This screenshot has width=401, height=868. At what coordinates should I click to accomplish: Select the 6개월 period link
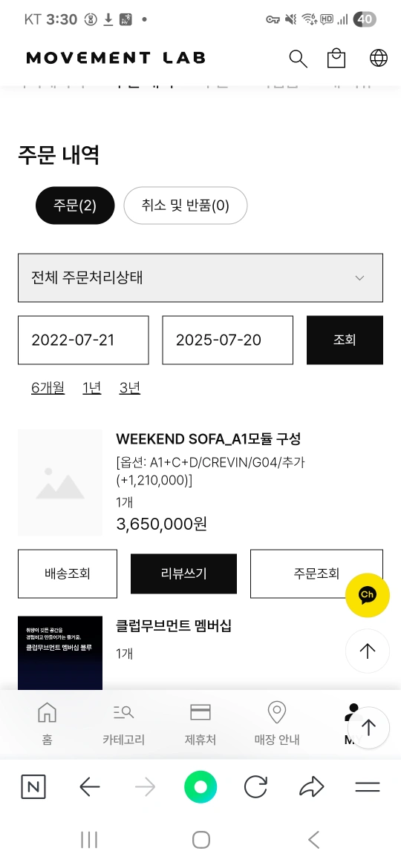[48, 387]
